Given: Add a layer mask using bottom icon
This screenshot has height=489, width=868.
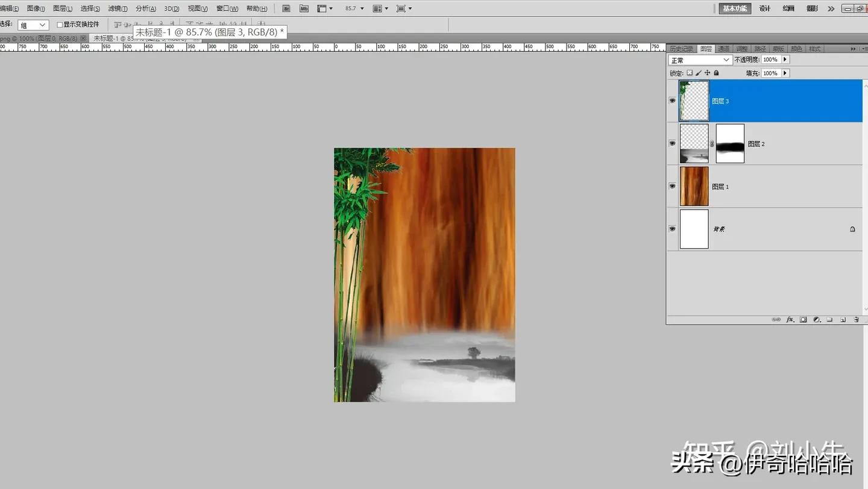Looking at the screenshot, I should tap(803, 320).
